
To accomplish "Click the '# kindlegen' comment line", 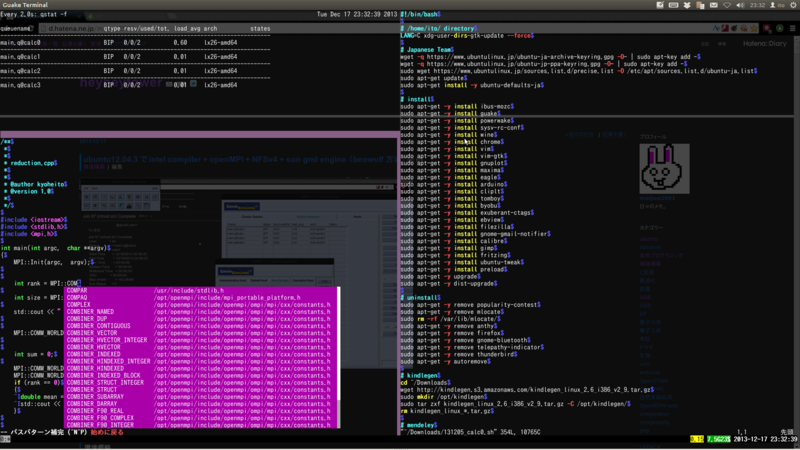I will (420, 376).
